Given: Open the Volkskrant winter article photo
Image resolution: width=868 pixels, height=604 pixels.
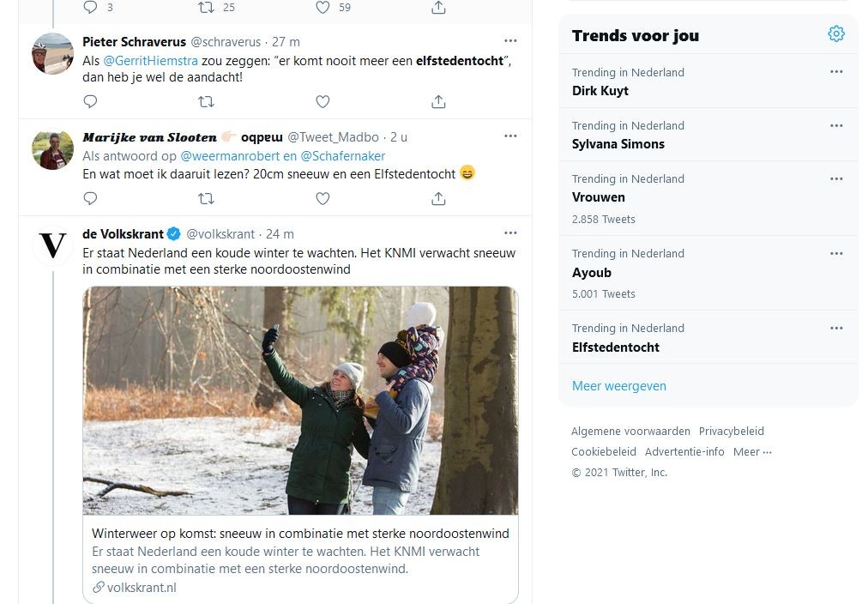Looking at the screenshot, I should point(300,401).
